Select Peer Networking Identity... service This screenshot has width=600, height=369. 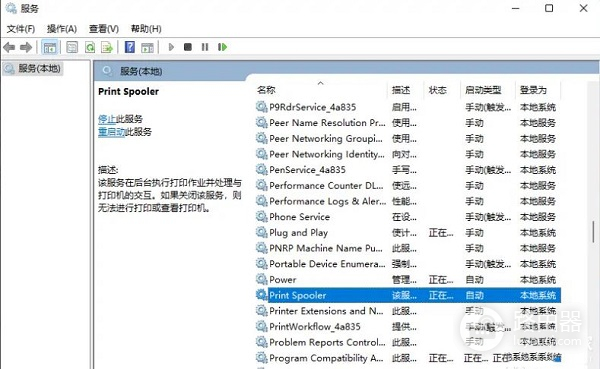pos(408,154)
